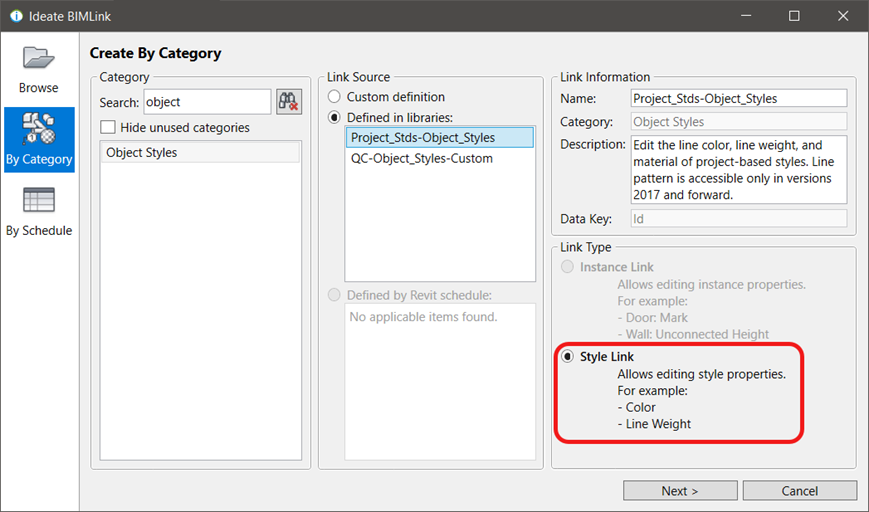Close the Ideate BIMLink dialog
The height and width of the screenshot is (512, 869).
(x=843, y=16)
